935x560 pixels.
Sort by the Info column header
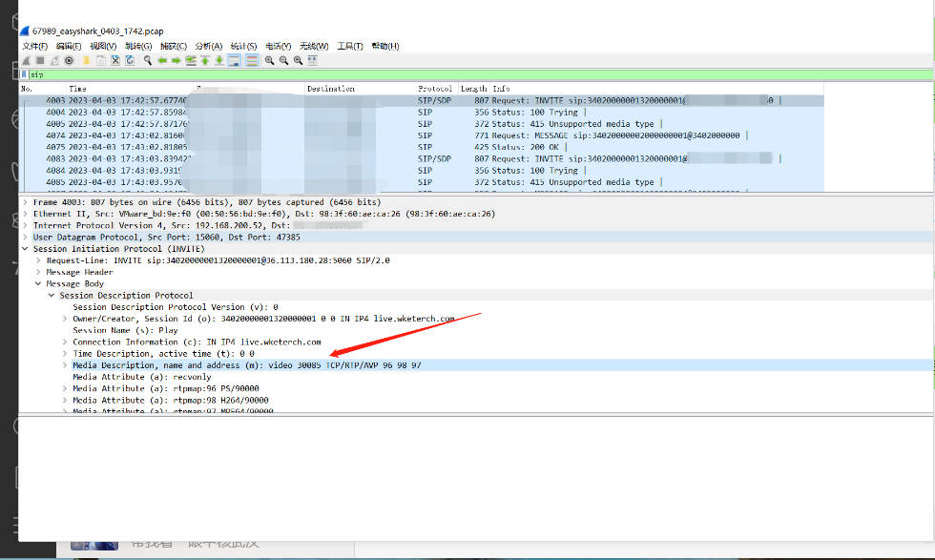[502, 89]
